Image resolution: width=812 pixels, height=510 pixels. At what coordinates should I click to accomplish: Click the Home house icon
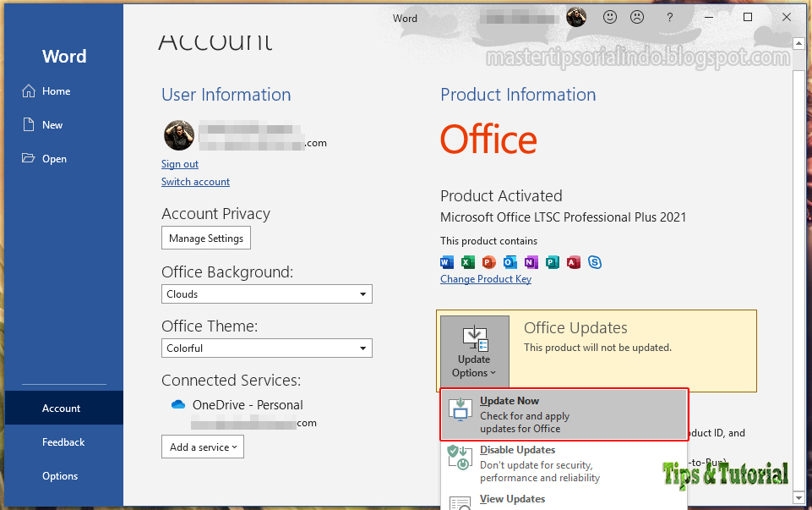pos(29,90)
